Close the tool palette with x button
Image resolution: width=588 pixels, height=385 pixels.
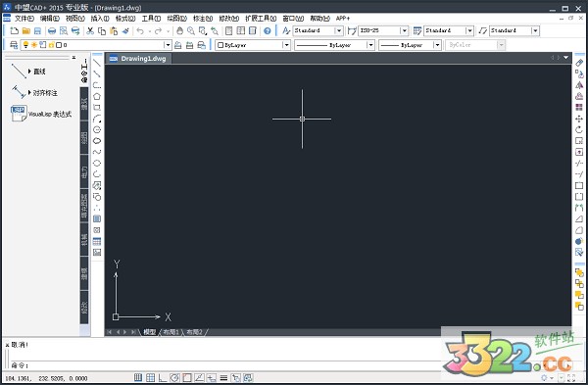(73, 58)
